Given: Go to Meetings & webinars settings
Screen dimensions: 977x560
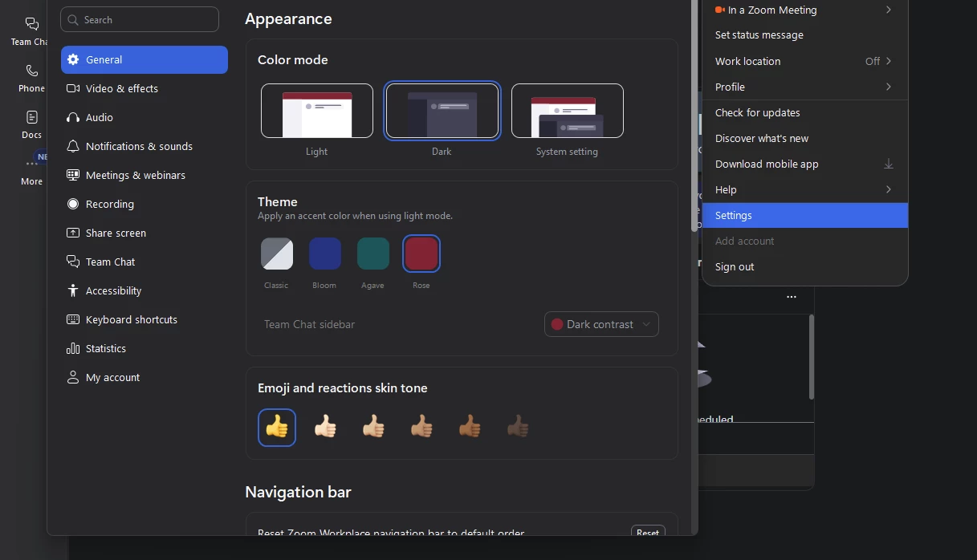Looking at the screenshot, I should [x=145, y=175].
